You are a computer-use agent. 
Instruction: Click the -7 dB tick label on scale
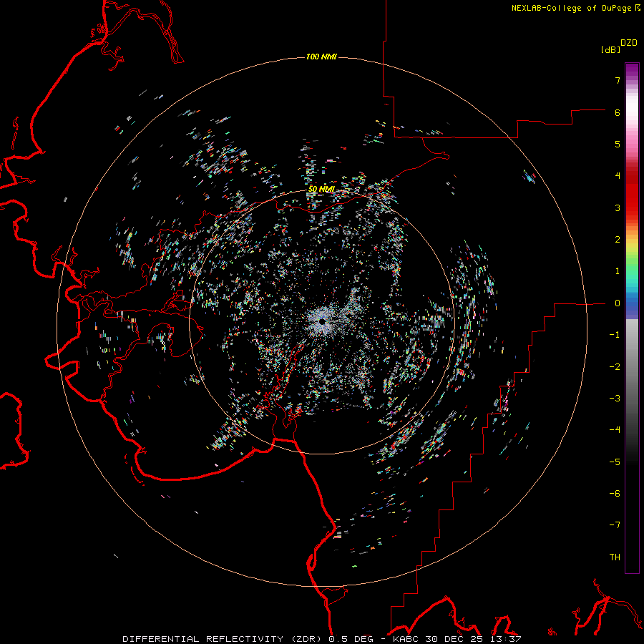pos(615,525)
